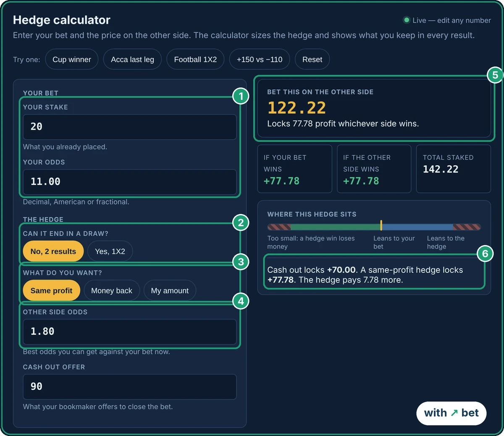Image resolution: width=504 pixels, height=436 pixels.
Task: Focus the Your Odds input
Action: click(130, 182)
